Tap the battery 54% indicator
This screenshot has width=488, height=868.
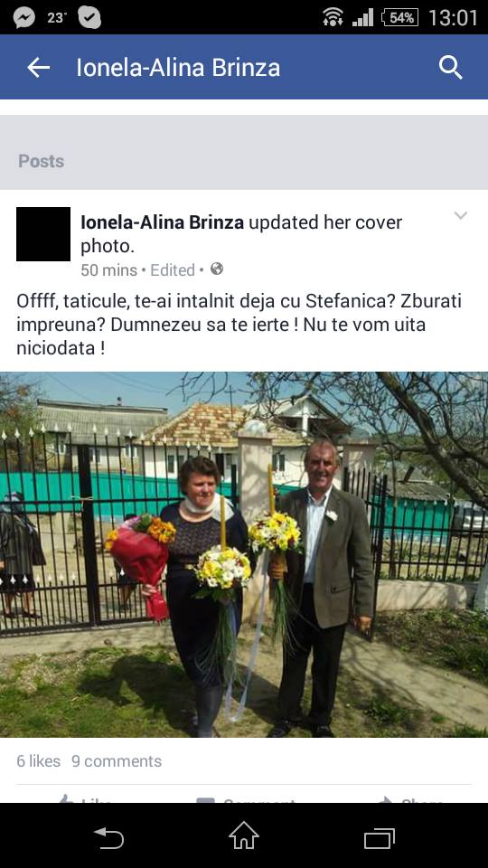[x=400, y=17]
